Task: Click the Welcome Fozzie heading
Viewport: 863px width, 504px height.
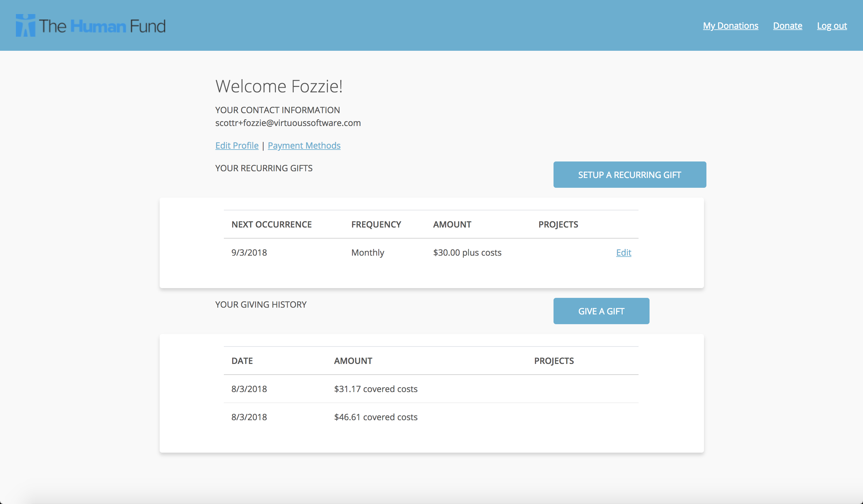Action: coord(279,86)
